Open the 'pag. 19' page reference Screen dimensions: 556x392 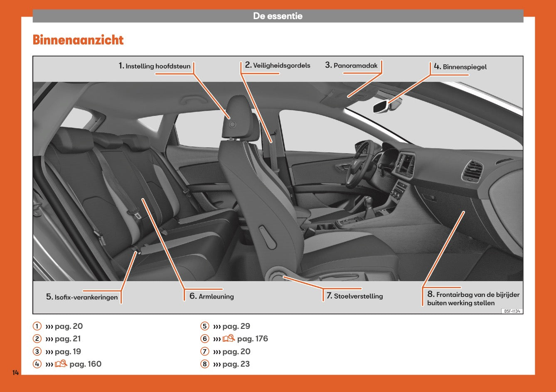pos(68,352)
